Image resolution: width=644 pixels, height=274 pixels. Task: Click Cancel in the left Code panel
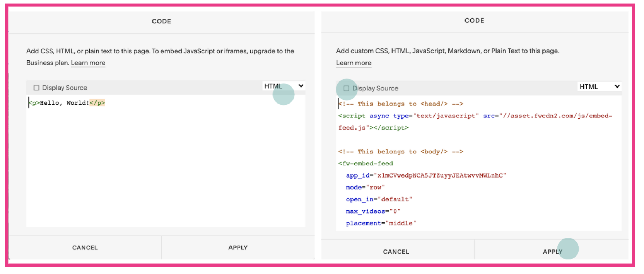pyautogui.click(x=85, y=248)
